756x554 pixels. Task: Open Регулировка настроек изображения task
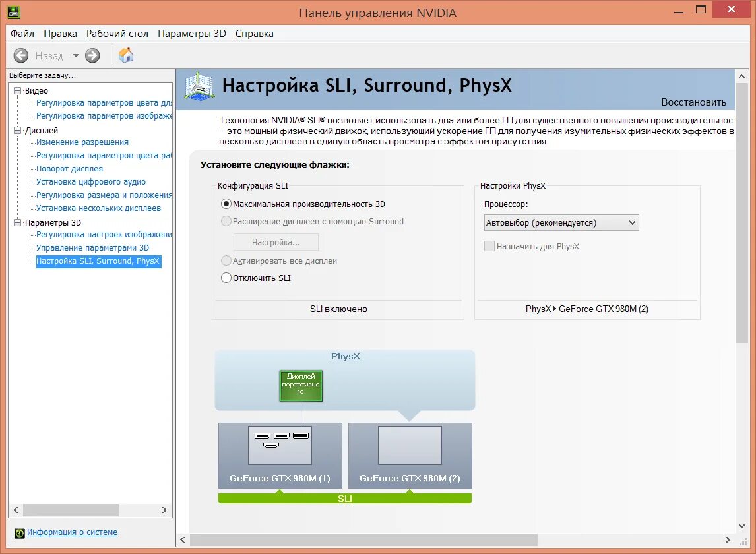(x=104, y=234)
